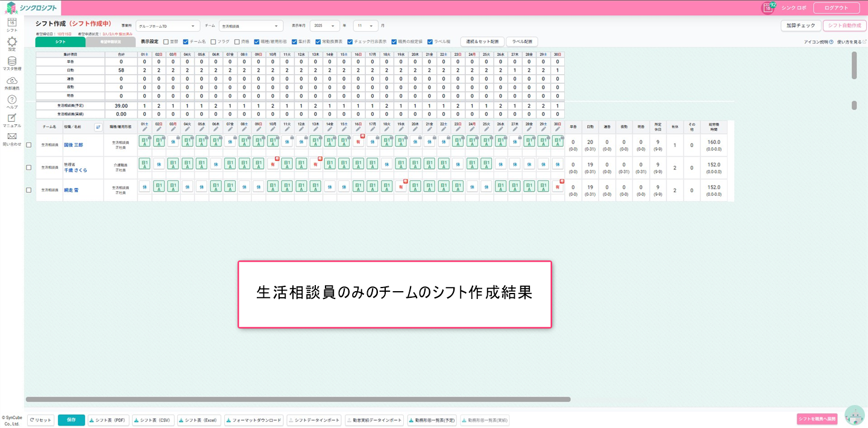Click the 加算チェック button

800,26
